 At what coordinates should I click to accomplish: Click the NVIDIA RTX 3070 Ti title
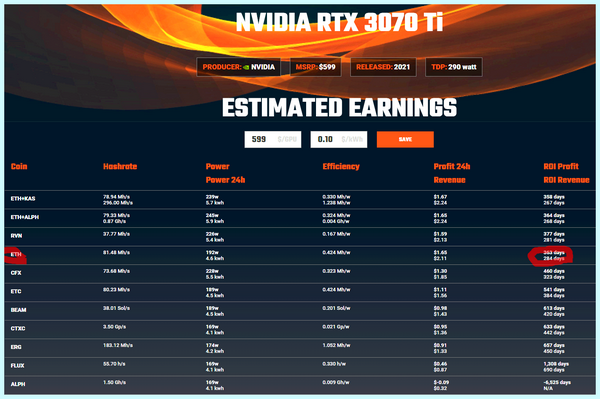(339, 22)
